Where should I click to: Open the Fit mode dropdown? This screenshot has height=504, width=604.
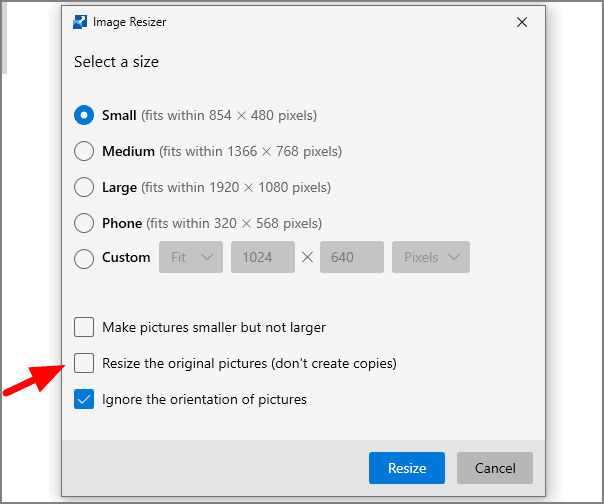point(191,257)
